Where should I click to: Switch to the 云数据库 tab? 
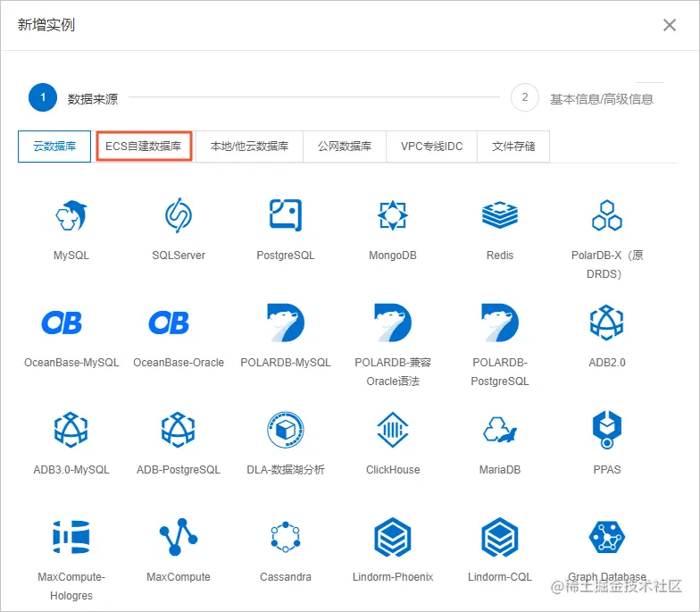tap(54, 147)
